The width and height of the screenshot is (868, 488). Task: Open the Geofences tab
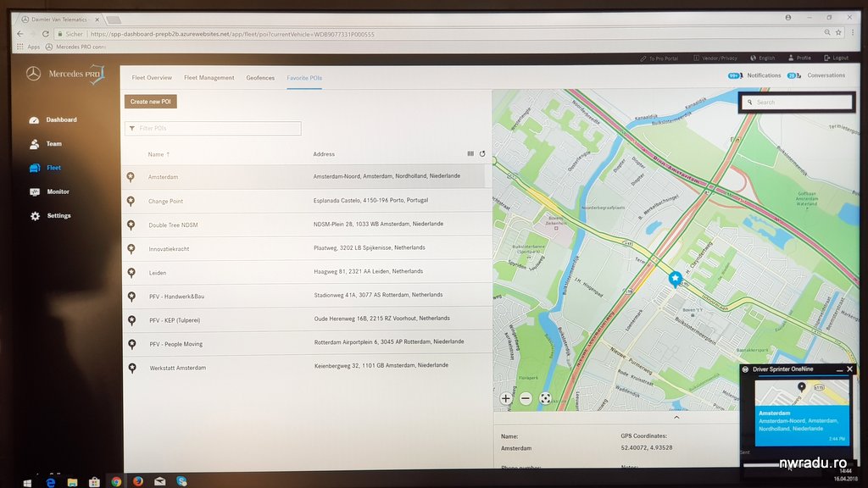260,78
